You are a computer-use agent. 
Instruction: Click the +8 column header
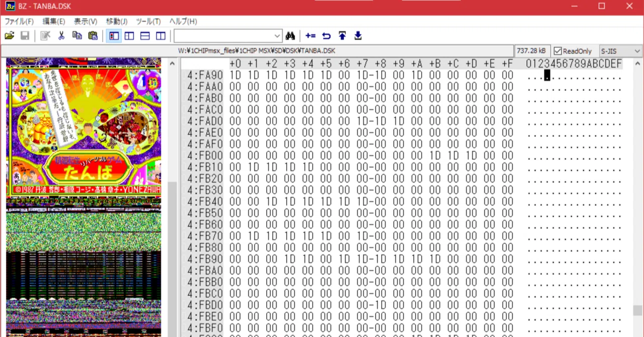[380, 63]
